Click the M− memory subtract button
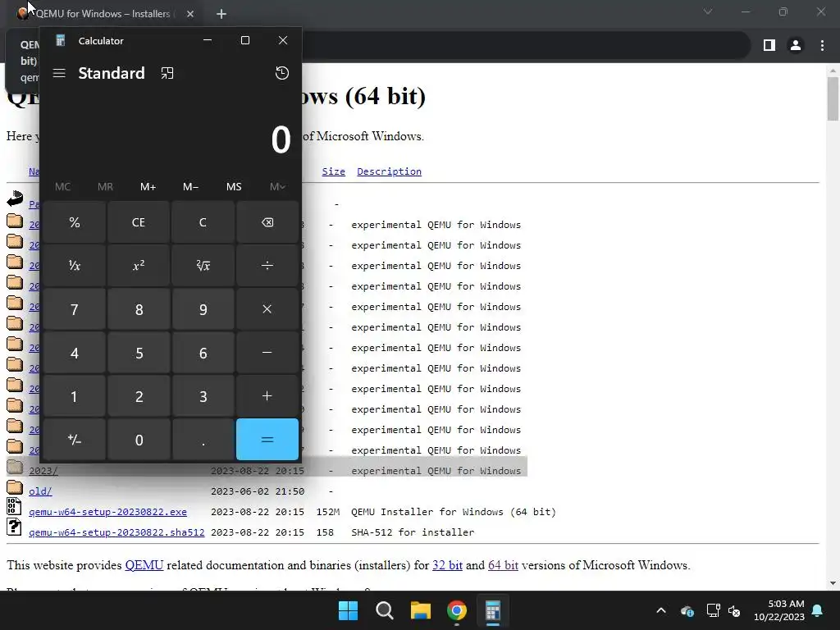 point(190,186)
